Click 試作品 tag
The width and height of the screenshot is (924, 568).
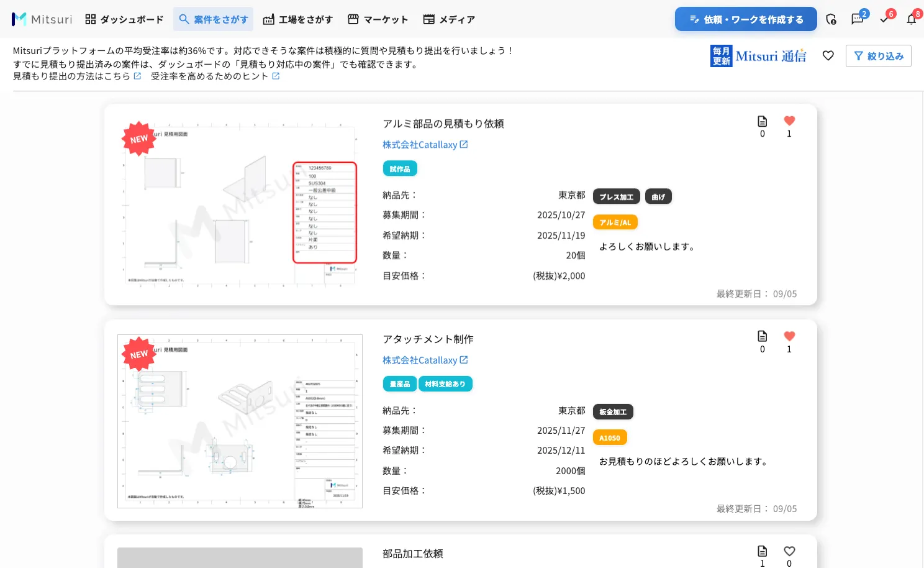tap(400, 168)
